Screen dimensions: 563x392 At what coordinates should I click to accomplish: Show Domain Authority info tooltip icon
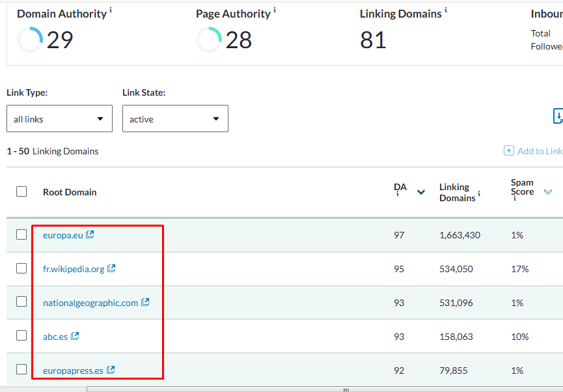(111, 10)
